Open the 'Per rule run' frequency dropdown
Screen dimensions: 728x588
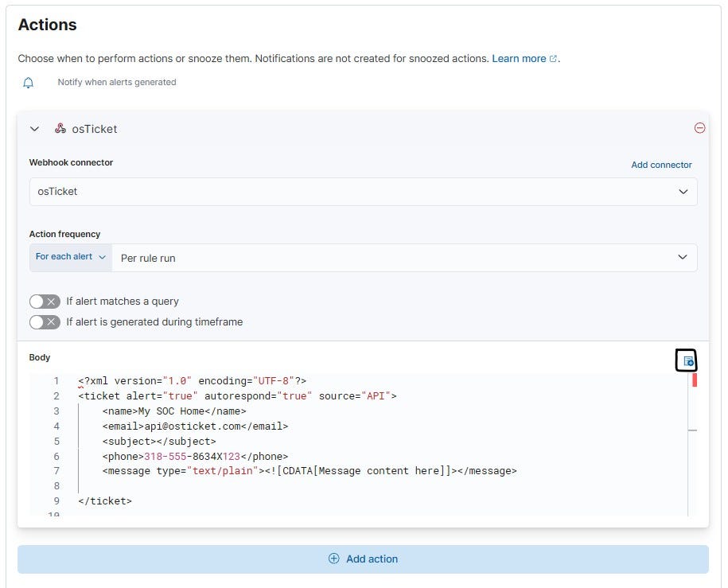[404, 258]
